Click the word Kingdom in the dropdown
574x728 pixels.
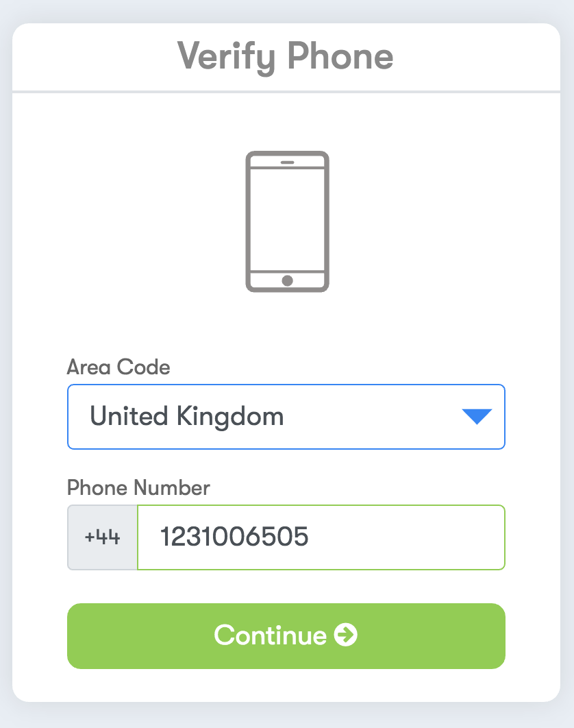coord(230,417)
